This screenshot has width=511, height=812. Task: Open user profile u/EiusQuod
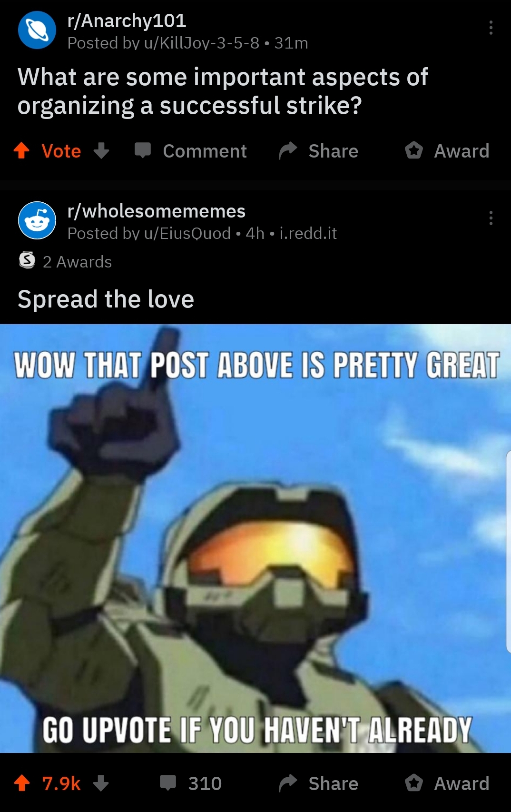[x=187, y=234]
